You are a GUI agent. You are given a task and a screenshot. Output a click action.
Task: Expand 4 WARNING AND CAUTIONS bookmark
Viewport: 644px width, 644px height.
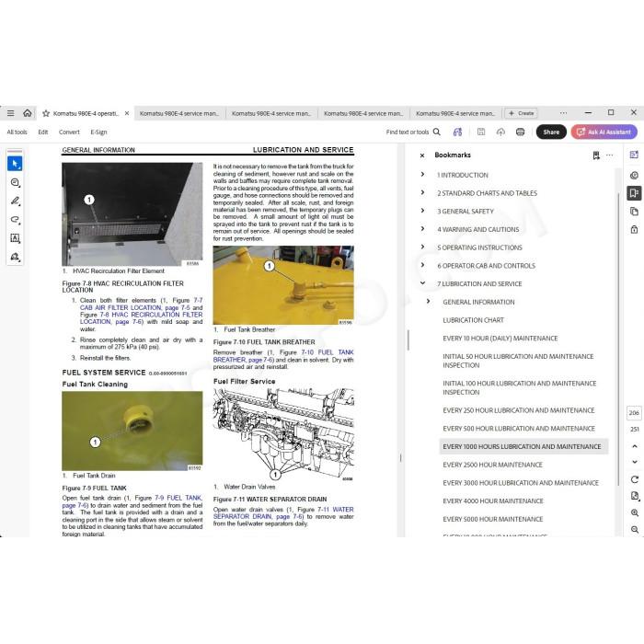tap(422, 229)
